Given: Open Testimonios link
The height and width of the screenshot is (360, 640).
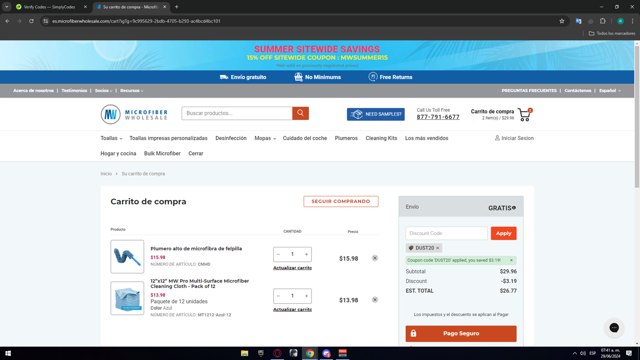Looking at the screenshot, I should coord(74,91).
